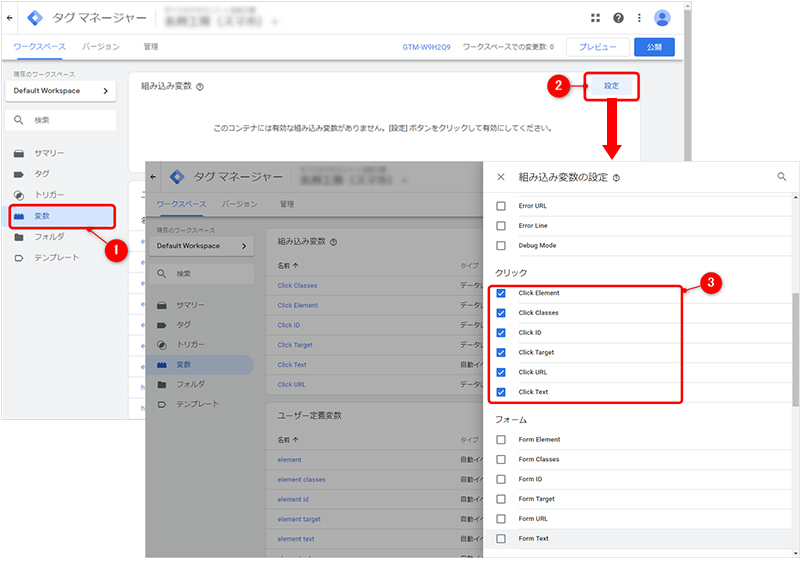The height and width of the screenshot is (570, 800).
Task: Open the three-dot more options menu
Action: pos(639,18)
